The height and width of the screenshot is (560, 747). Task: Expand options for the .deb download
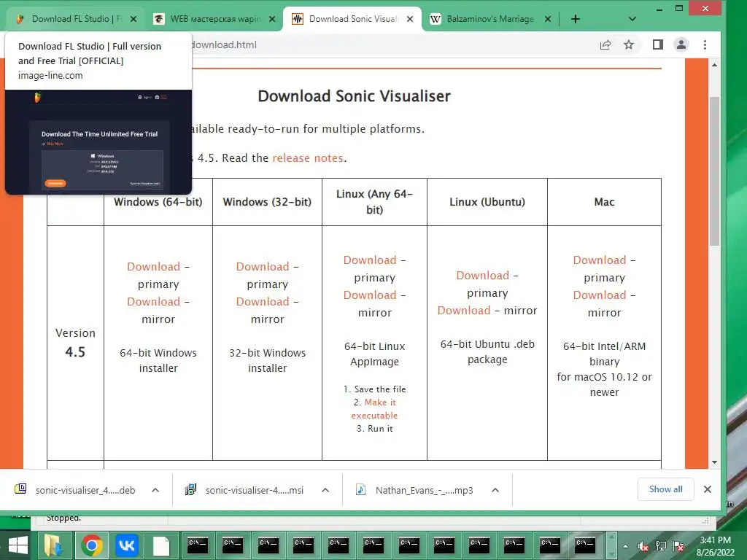tap(155, 490)
